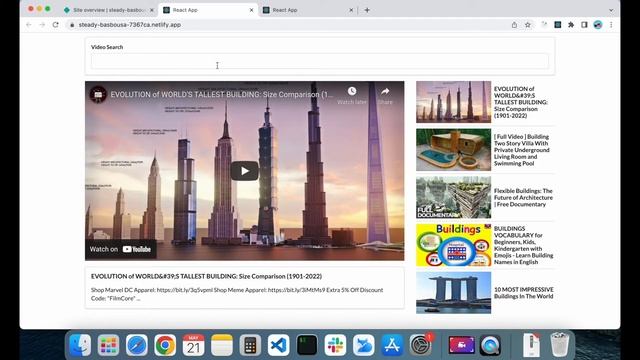This screenshot has width=640, height=360.
Task: Click the video description text below player
Action: click(x=237, y=294)
